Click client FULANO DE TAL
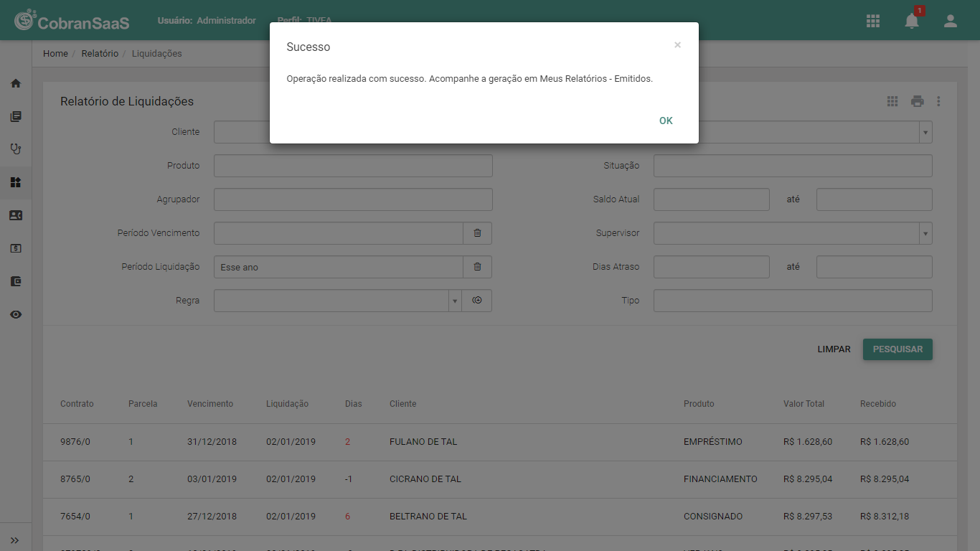Viewport: 980px width, 551px height. pos(423,442)
